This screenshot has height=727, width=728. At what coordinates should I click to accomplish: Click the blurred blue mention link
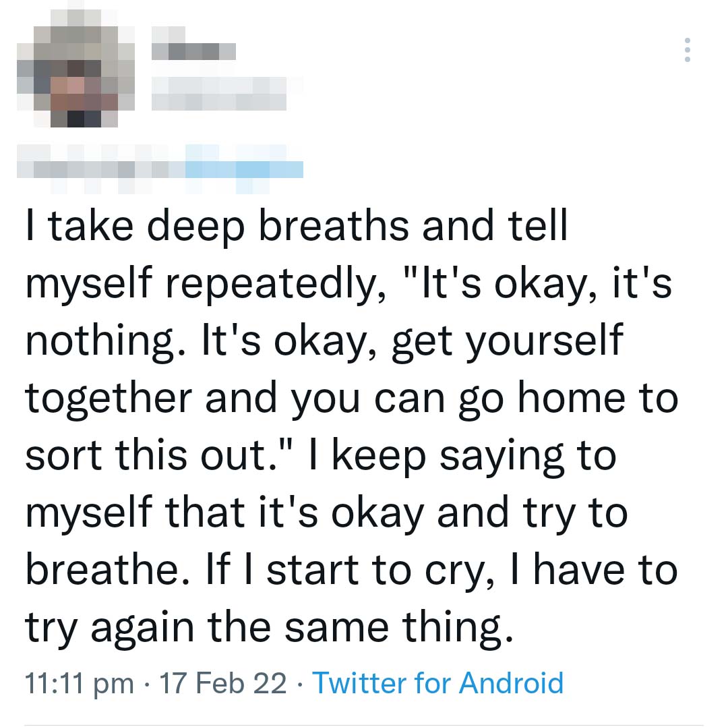[244, 169]
